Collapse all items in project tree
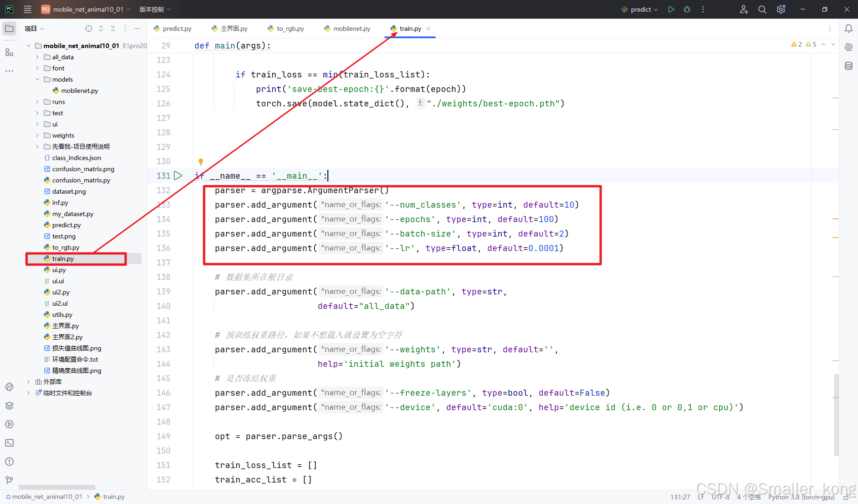 coord(113,28)
